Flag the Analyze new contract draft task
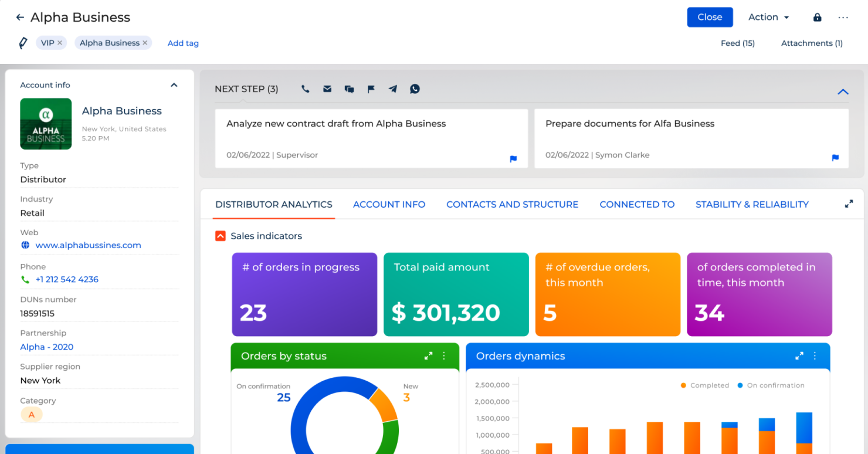The image size is (868, 454). click(513, 159)
